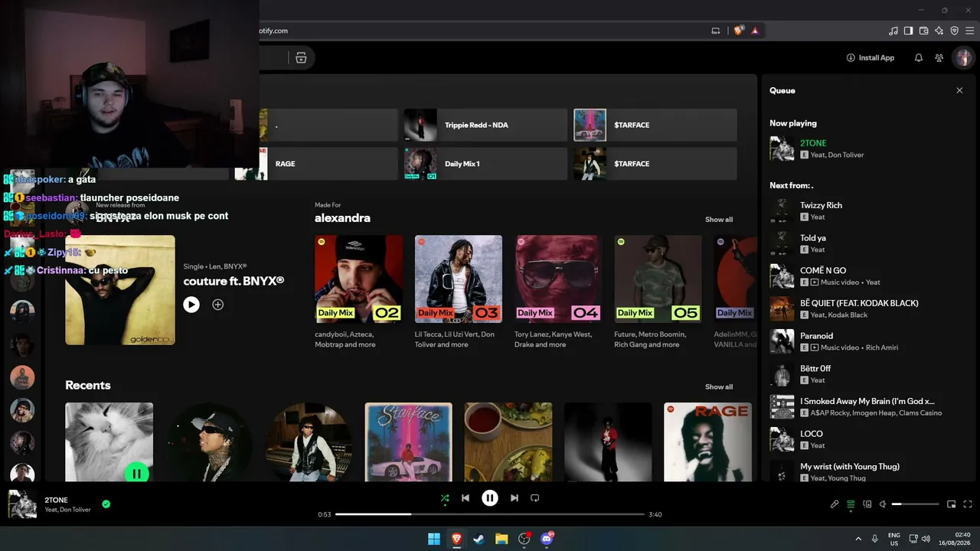Open the RAGE playlist cover in Recents
The height and width of the screenshot is (551, 980).
[707, 442]
